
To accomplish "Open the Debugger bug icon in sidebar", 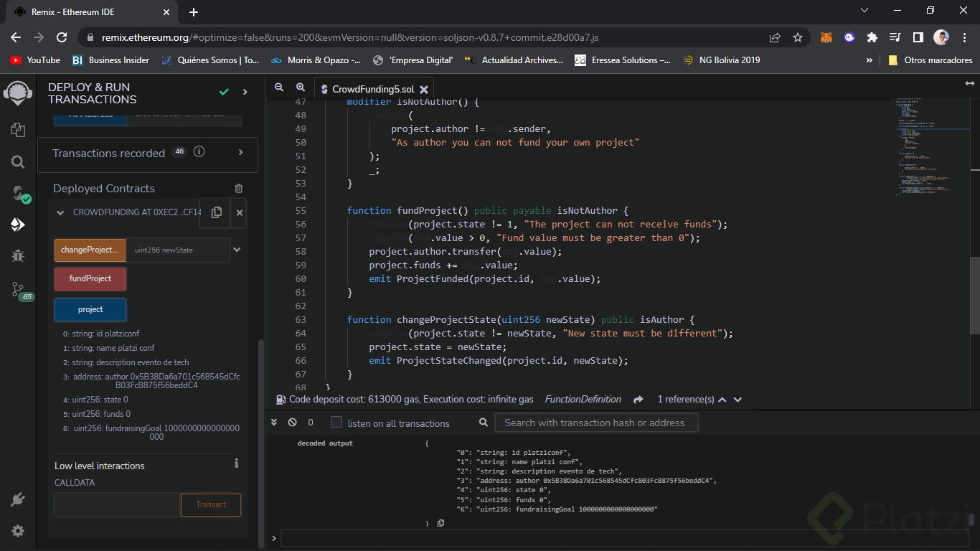I will pyautogui.click(x=18, y=255).
